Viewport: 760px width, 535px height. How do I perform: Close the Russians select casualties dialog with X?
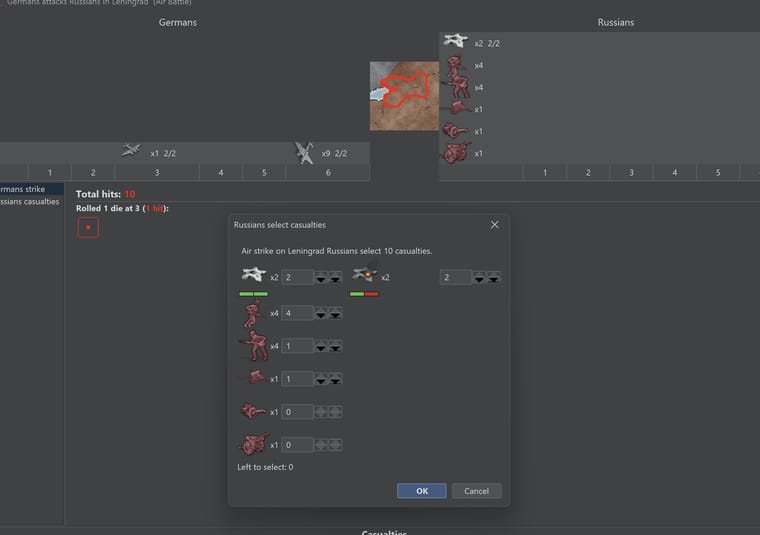(494, 225)
